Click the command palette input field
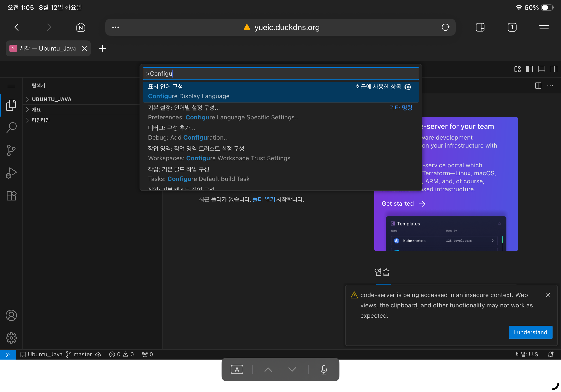561x392 pixels. click(x=280, y=74)
